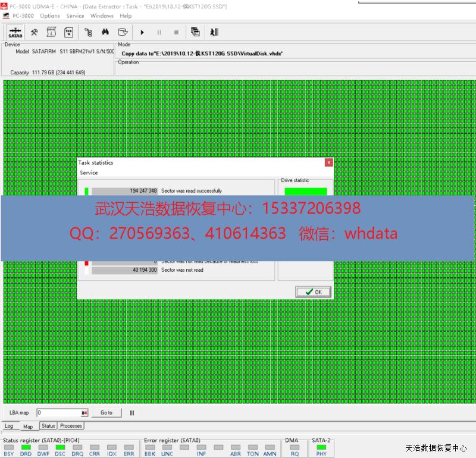Click the disk drive icon in toolbar

[123, 32]
